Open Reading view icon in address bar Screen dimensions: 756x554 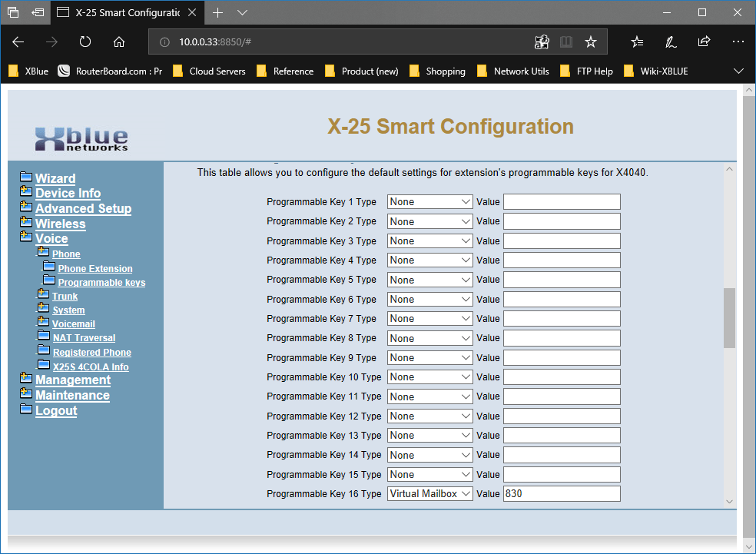(x=566, y=41)
